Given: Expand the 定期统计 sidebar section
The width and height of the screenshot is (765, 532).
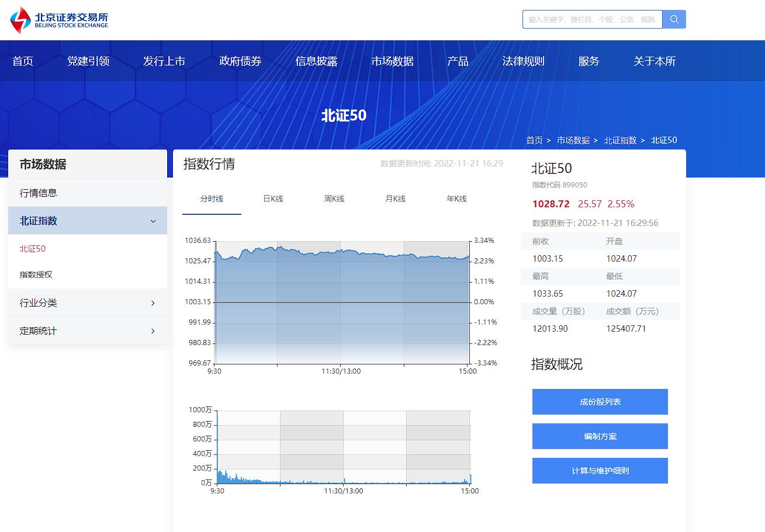Looking at the screenshot, I should pyautogui.click(x=153, y=331).
